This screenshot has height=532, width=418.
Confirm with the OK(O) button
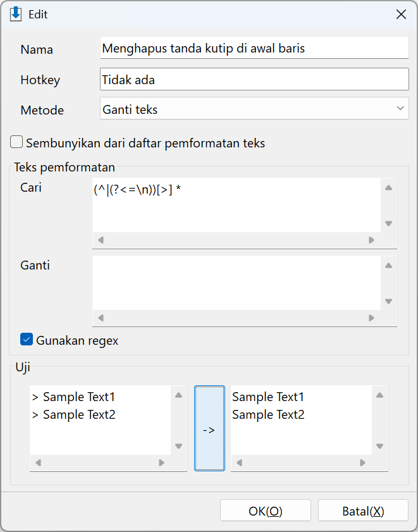pos(266,510)
